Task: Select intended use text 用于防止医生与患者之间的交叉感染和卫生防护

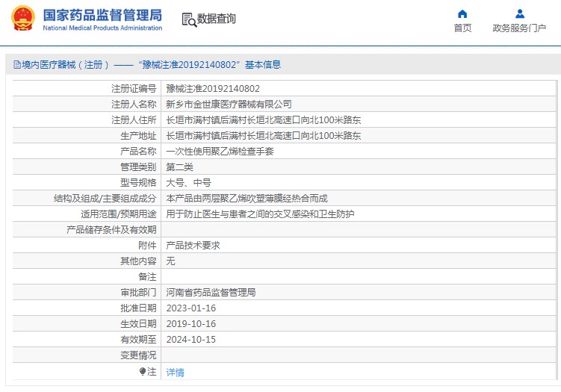Action: click(x=260, y=214)
